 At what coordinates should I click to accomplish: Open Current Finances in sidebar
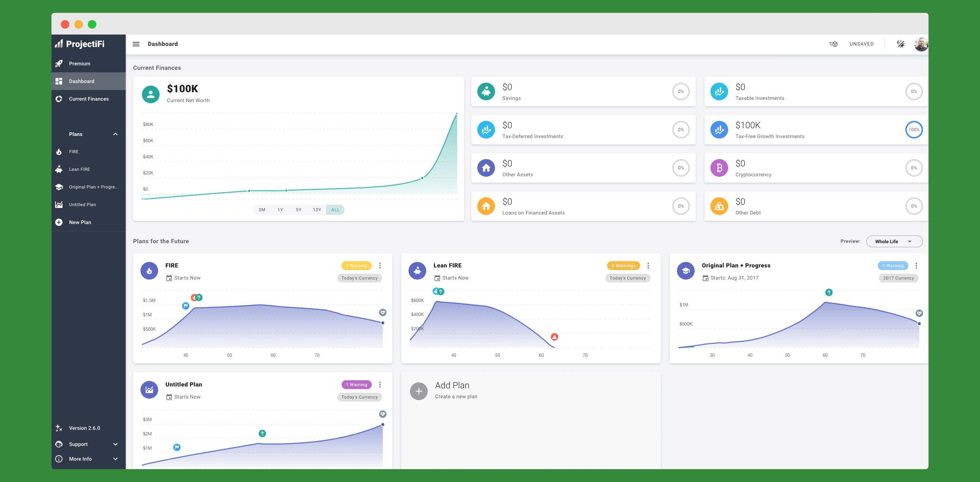[x=89, y=99]
